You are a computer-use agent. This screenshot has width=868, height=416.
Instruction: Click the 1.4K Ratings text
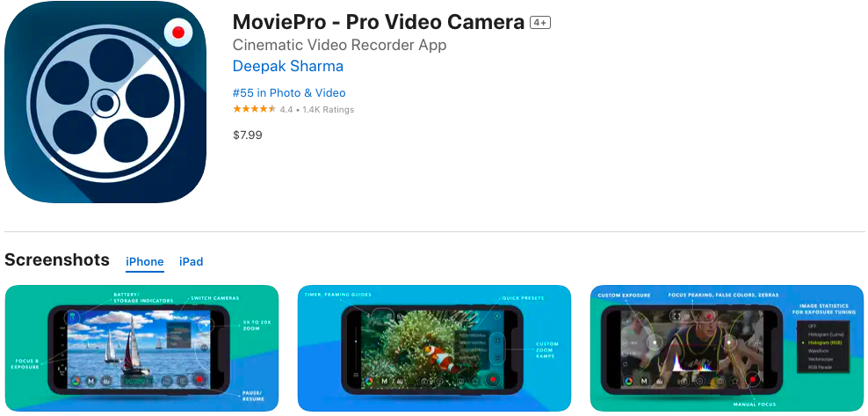(x=328, y=110)
